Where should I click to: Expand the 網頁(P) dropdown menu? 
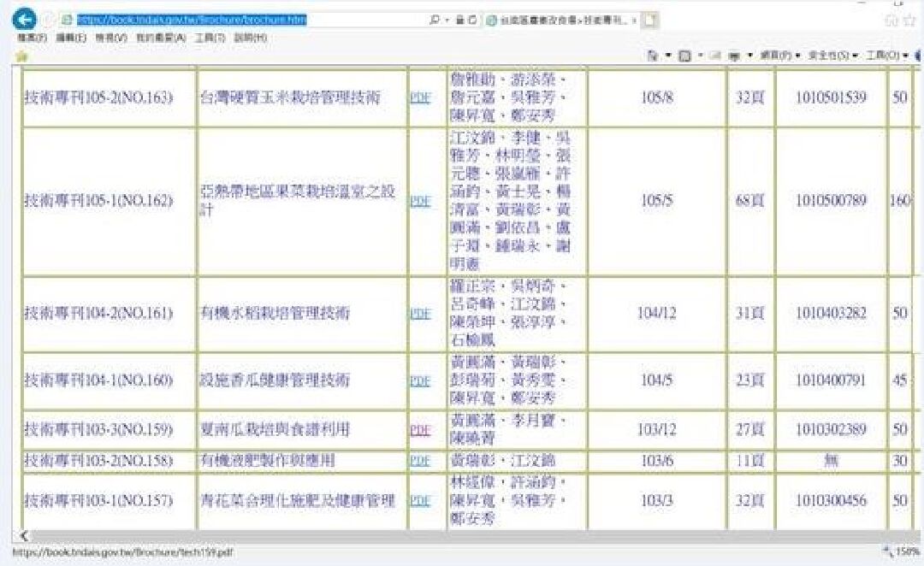click(x=777, y=56)
